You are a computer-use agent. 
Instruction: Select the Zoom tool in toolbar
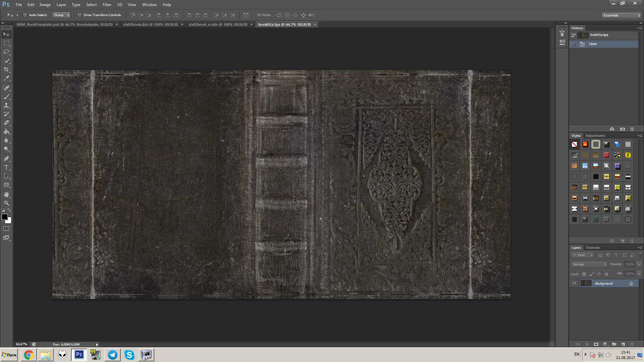click(7, 203)
